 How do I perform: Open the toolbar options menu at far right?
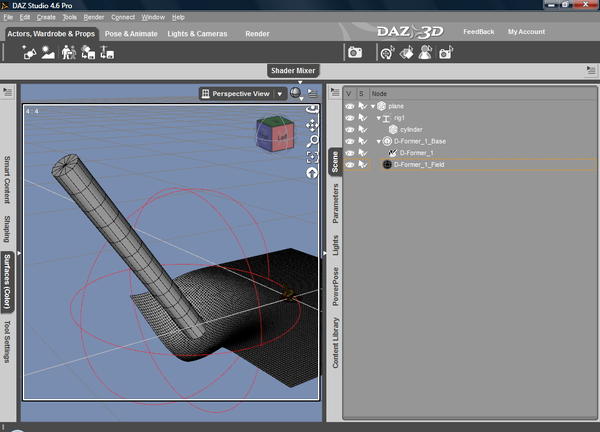591,70
